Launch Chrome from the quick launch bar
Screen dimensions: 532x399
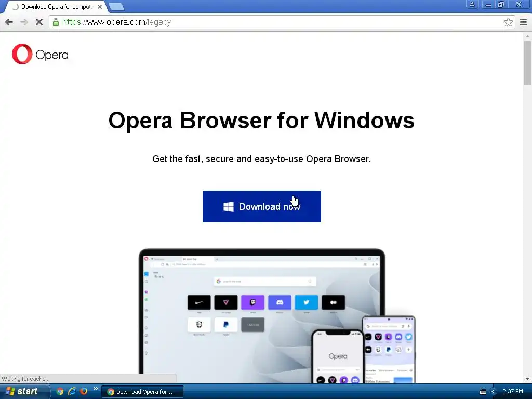60,392
